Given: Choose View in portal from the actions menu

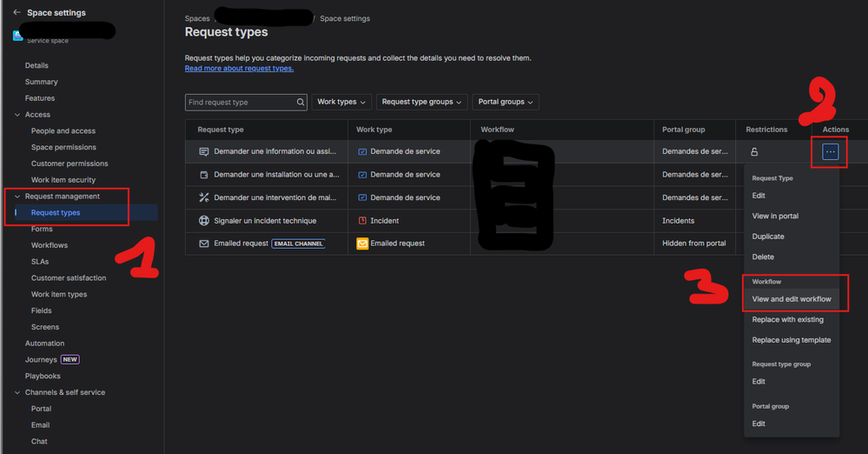Looking at the screenshot, I should click(x=775, y=217).
